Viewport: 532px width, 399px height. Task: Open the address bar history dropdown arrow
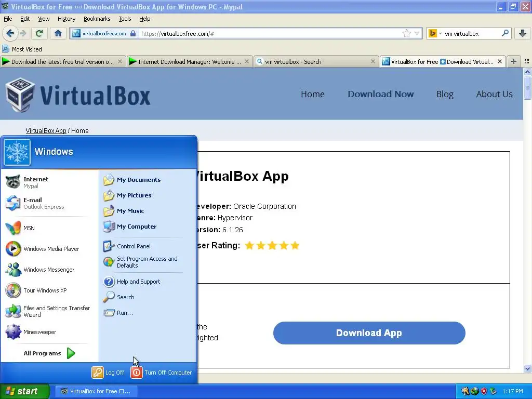pos(417,33)
